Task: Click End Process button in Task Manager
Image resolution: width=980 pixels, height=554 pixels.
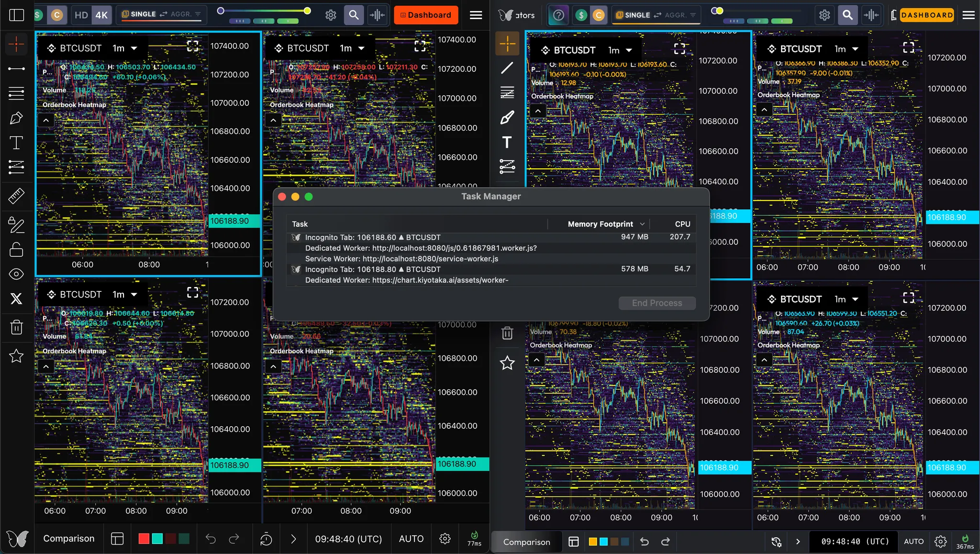Action: 657,303
